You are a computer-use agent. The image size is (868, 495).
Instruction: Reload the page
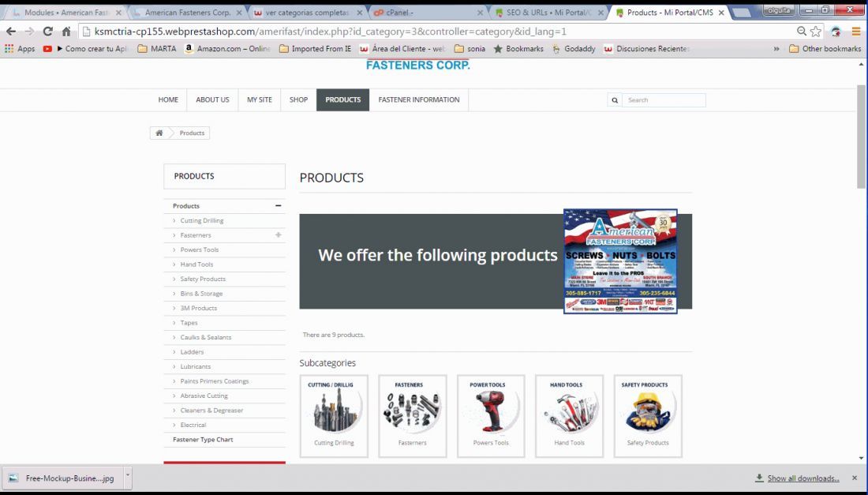coord(47,32)
